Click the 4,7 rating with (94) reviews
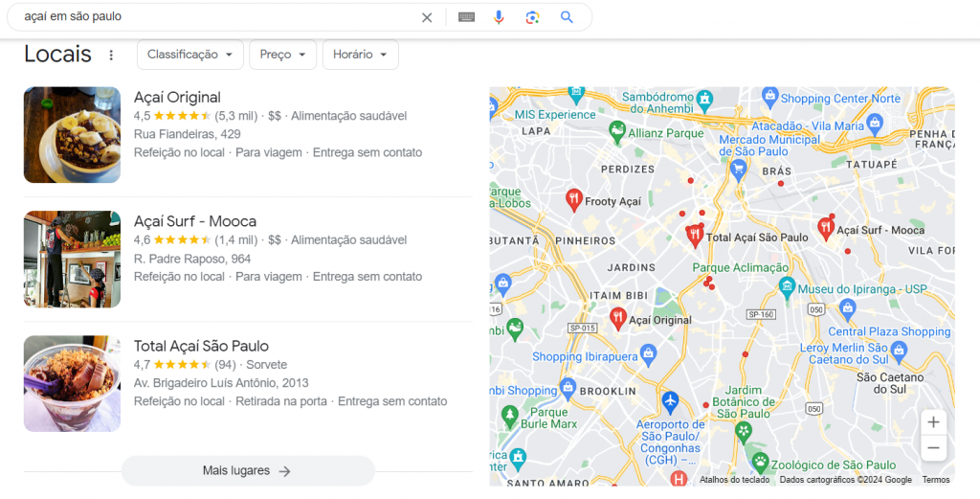The height and width of the screenshot is (499, 980). [185, 365]
